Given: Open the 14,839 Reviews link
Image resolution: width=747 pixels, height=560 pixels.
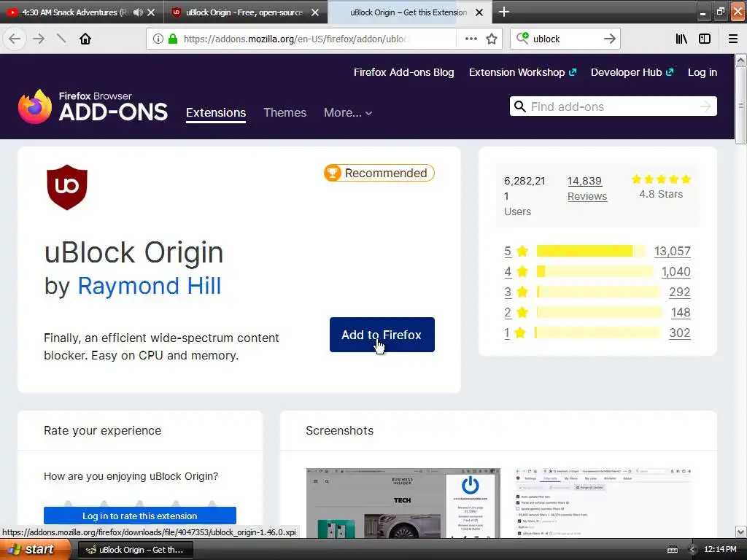Looking at the screenshot, I should tap(587, 189).
